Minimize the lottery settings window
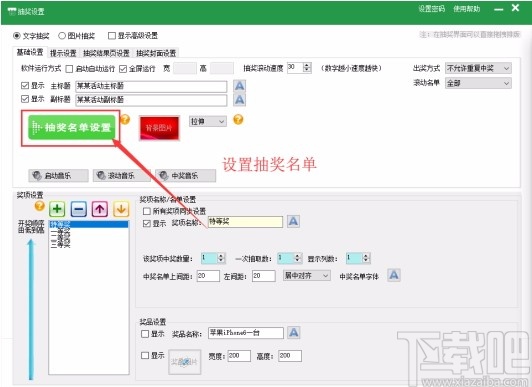The height and width of the screenshot is (387, 532). pos(499,9)
